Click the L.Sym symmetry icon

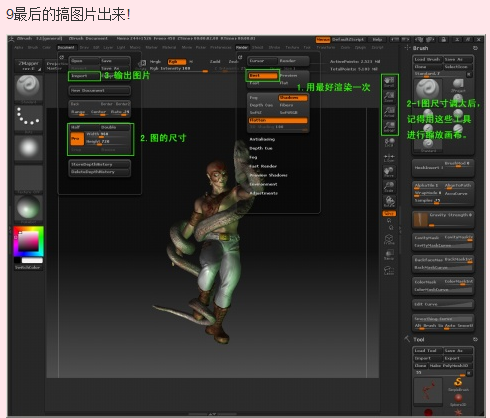pos(389,158)
